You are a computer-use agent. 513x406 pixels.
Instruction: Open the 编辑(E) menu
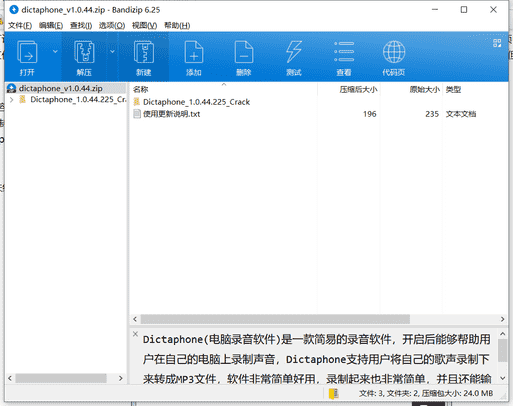coord(51,26)
